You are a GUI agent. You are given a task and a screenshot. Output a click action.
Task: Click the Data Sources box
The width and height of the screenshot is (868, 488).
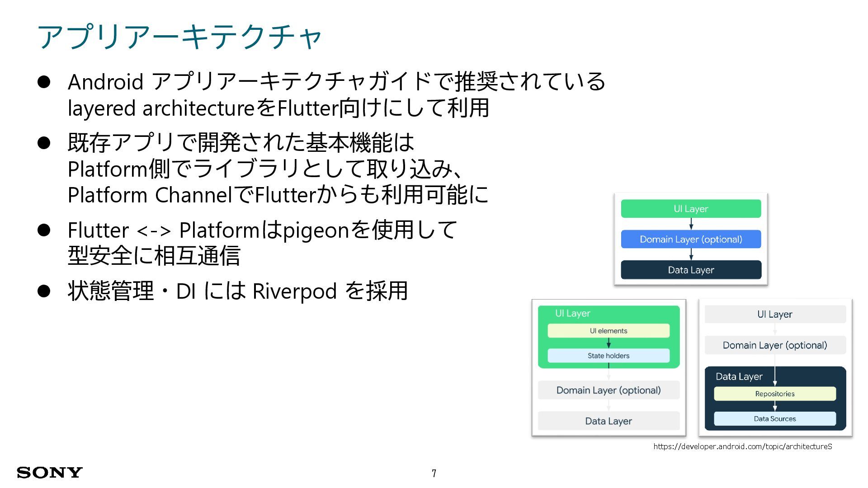tap(775, 418)
